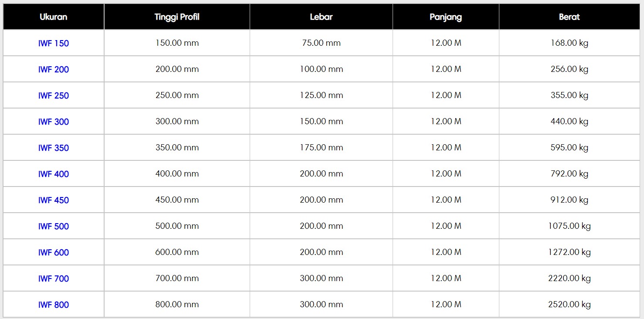The width and height of the screenshot is (644, 319).
Task: Click the IWF 450 size link
Action: [54, 200]
